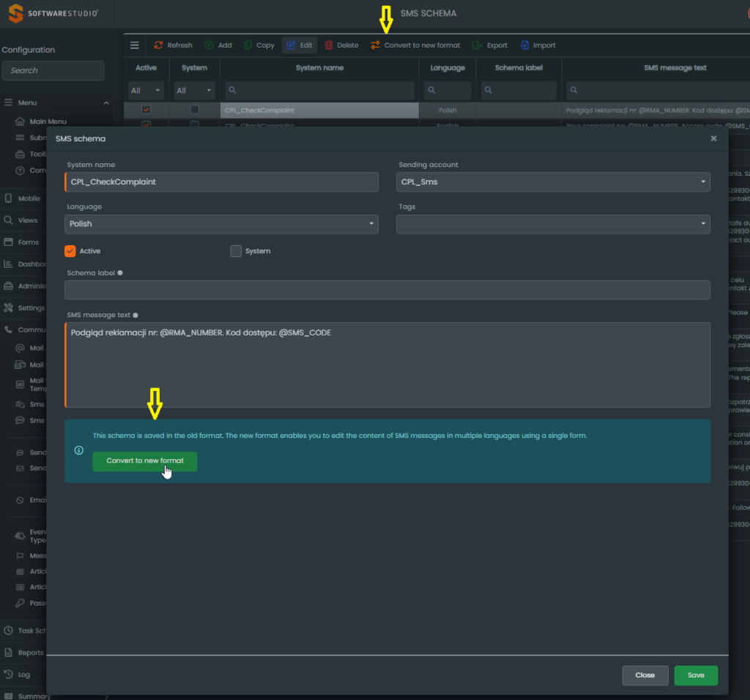Click the Add plus icon

coord(209,45)
